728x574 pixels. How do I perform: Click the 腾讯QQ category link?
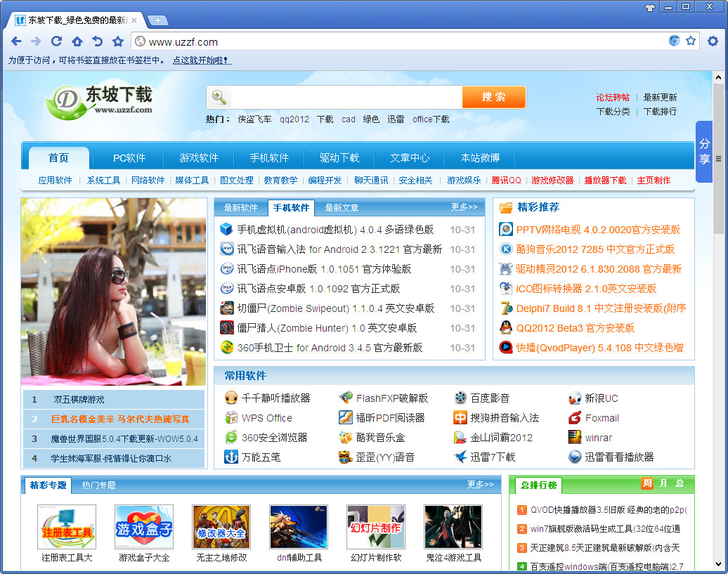pyautogui.click(x=506, y=180)
